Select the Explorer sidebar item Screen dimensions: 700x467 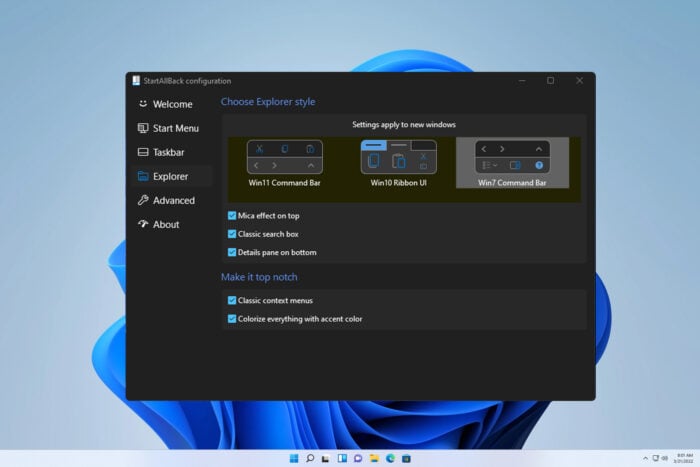coord(171,176)
